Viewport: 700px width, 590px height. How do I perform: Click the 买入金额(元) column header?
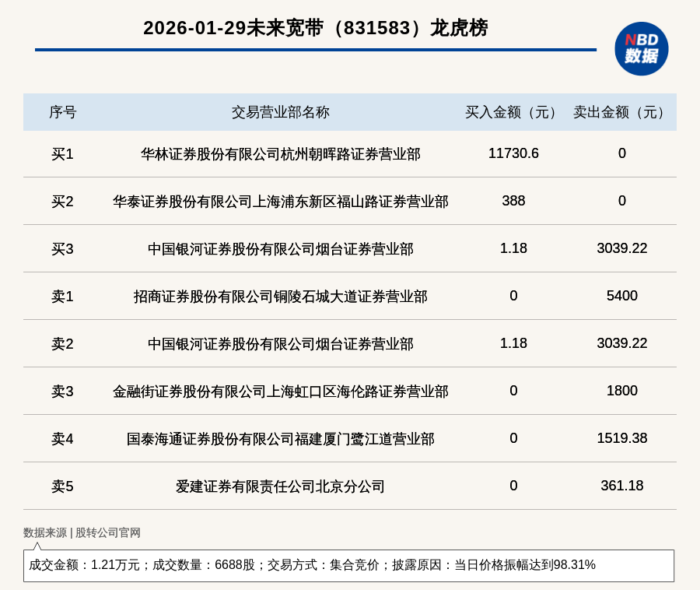coord(513,112)
